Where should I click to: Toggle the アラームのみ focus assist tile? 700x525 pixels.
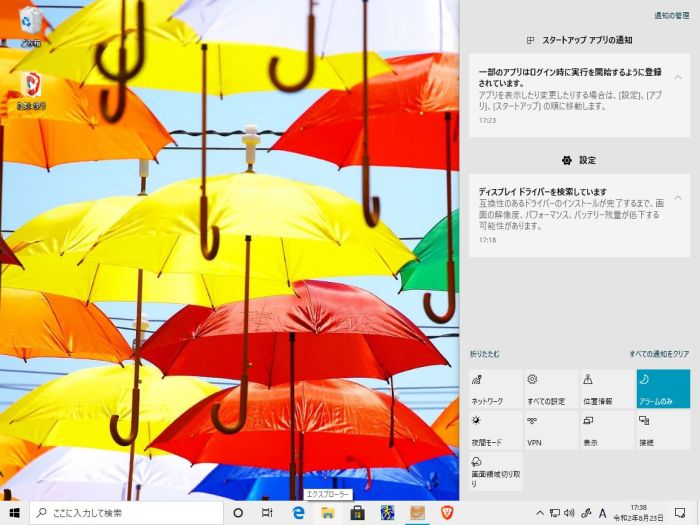tap(663, 388)
